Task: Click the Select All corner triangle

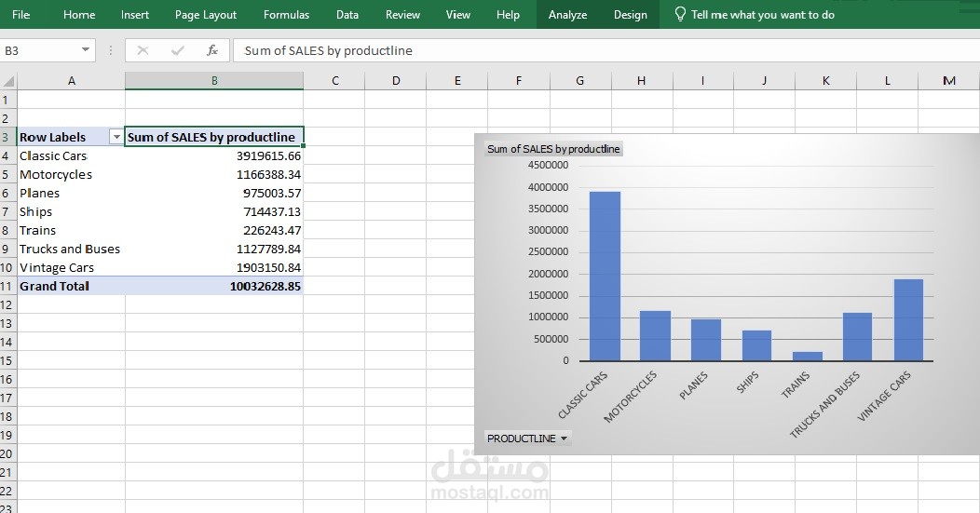Action: [8, 81]
